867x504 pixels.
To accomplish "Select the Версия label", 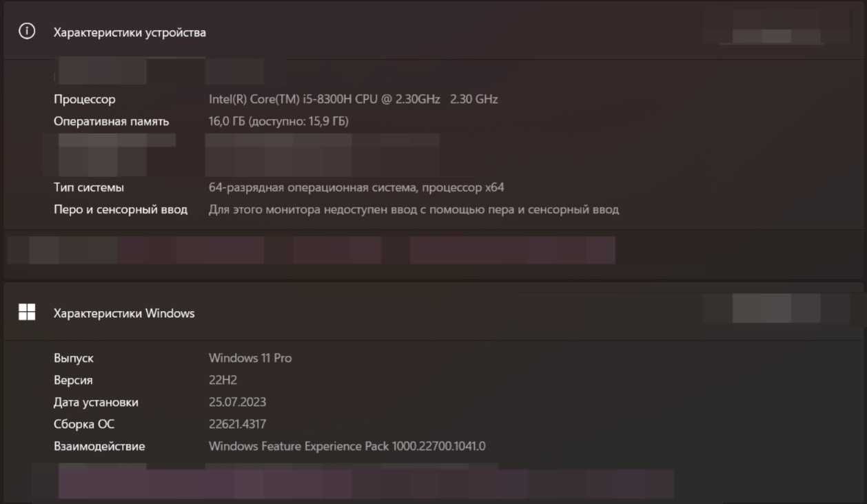I will (73, 380).
